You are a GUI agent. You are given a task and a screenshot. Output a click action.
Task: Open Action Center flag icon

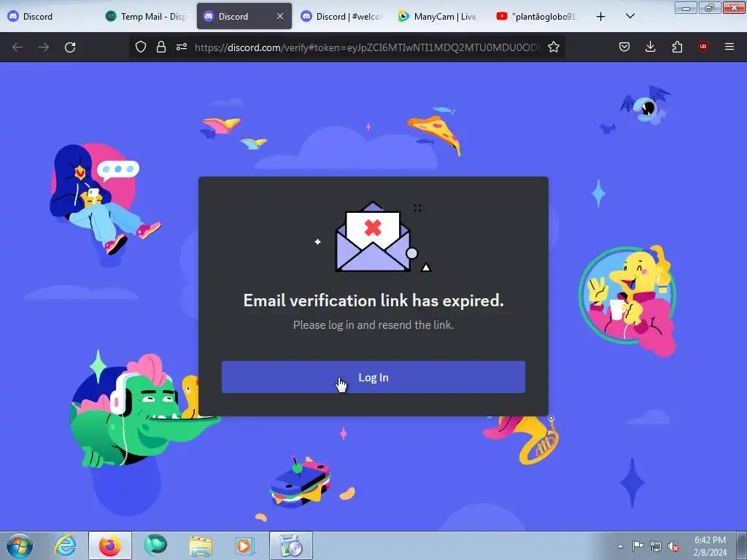click(638, 546)
